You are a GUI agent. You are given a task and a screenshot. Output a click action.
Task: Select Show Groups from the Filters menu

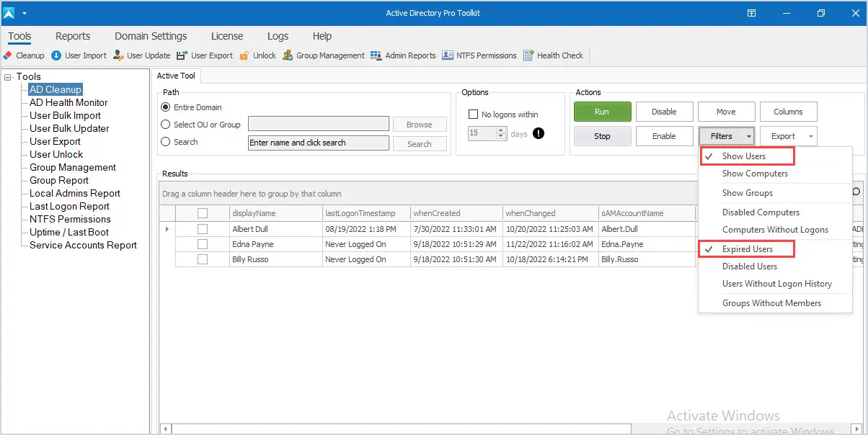(775, 193)
